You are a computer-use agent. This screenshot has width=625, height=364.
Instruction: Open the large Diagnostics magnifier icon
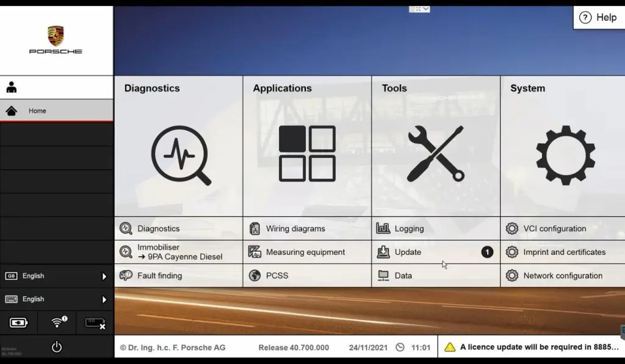(181, 155)
